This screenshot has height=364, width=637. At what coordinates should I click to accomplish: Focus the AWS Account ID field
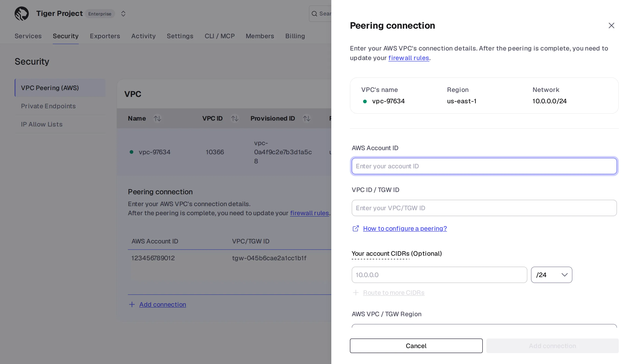484,166
